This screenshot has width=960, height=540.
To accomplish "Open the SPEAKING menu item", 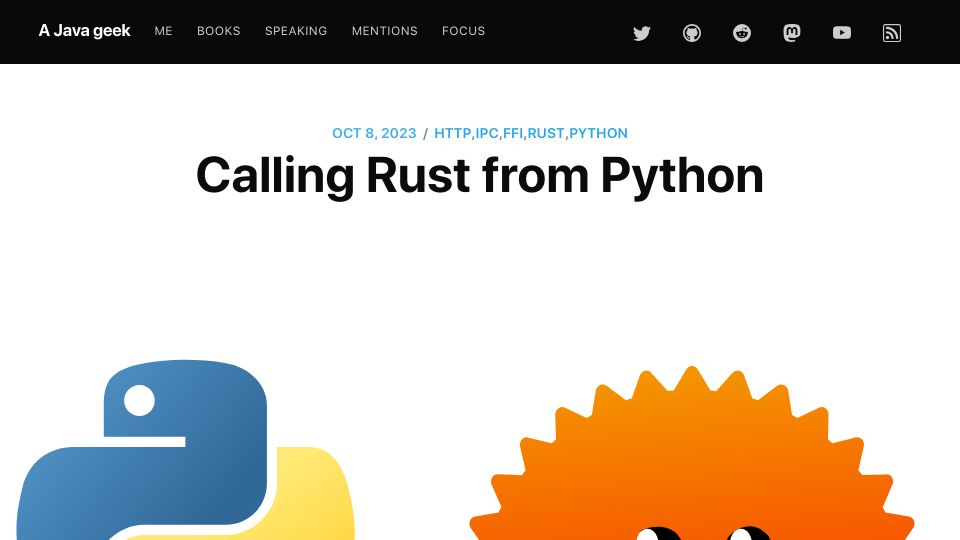I will pos(296,31).
